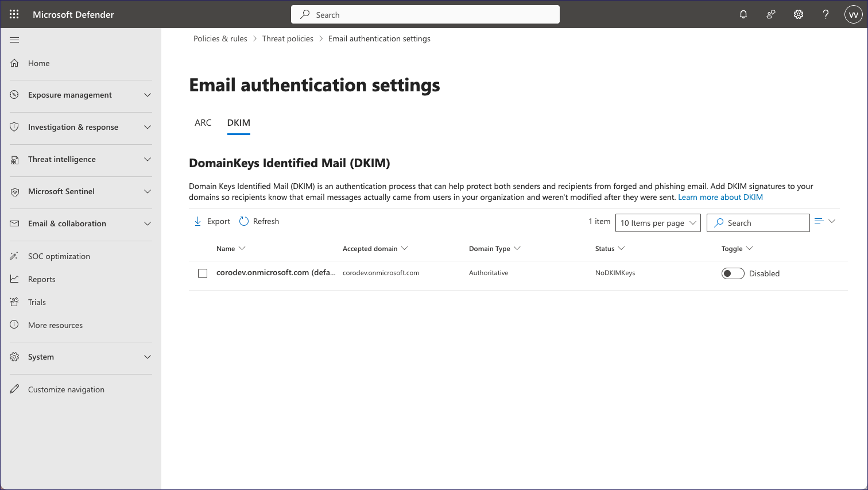Check the corodev.onmicrosoft.com row checkbox

pos(203,273)
